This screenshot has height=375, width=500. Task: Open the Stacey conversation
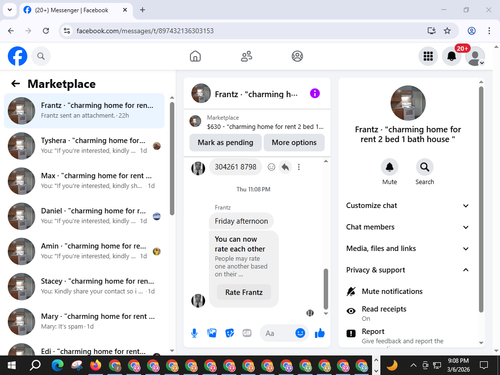tap(84, 286)
